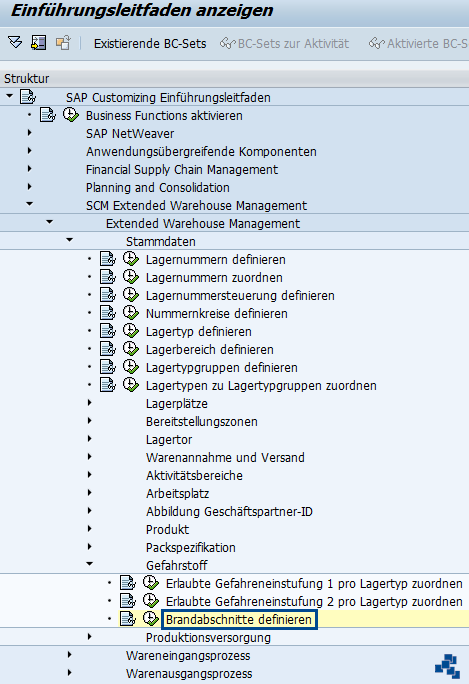Select Brandabschnitte definieren tree entry
Viewport: 469px width, 684px height.
(239, 619)
